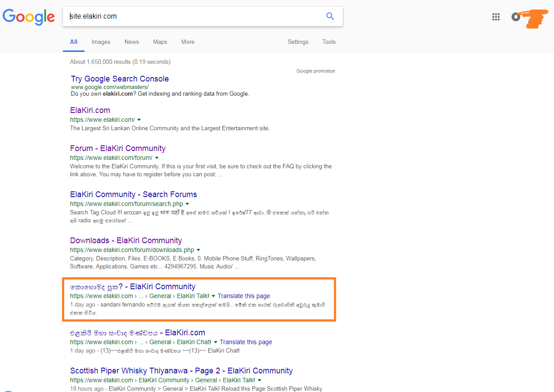The image size is (554, 392).
Task: Click the Largest Sri Lankan Online Community snippet
Action: [x=170, y=128]
